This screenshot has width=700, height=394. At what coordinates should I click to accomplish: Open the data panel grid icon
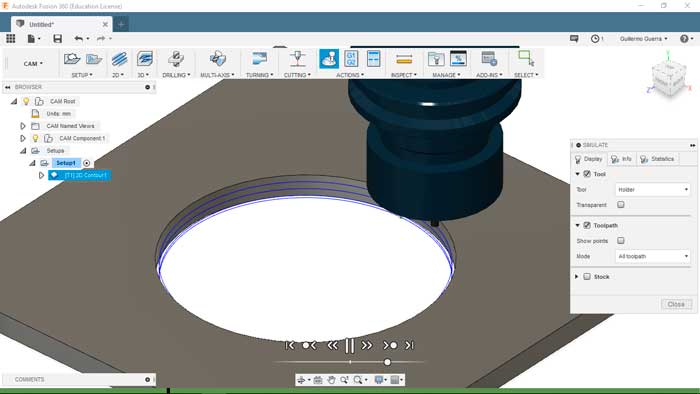point(10,39)
